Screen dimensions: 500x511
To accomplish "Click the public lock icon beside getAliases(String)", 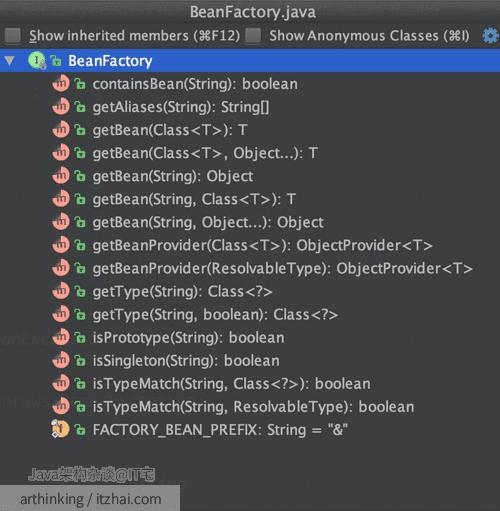I will pos(80,107).
